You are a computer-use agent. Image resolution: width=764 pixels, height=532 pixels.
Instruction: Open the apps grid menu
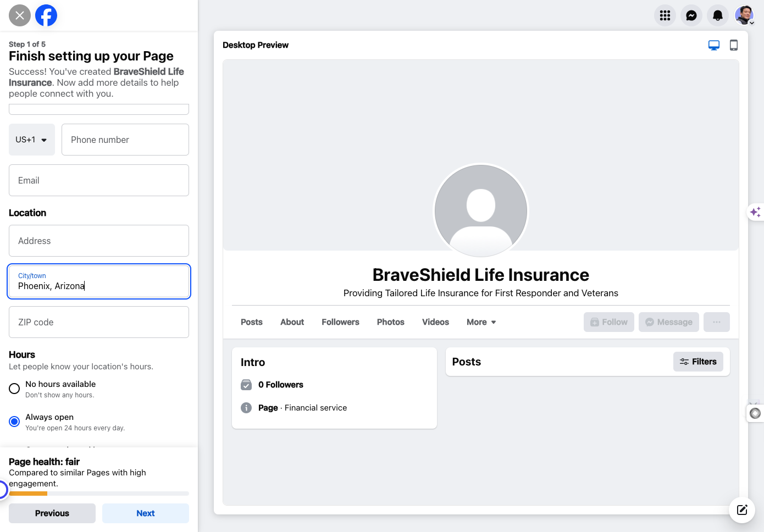(x=665, y=15)
